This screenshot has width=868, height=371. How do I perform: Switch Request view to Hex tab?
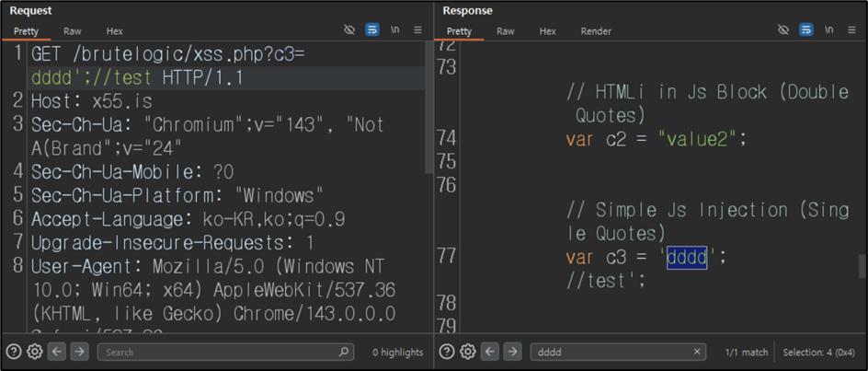(115, 31)
